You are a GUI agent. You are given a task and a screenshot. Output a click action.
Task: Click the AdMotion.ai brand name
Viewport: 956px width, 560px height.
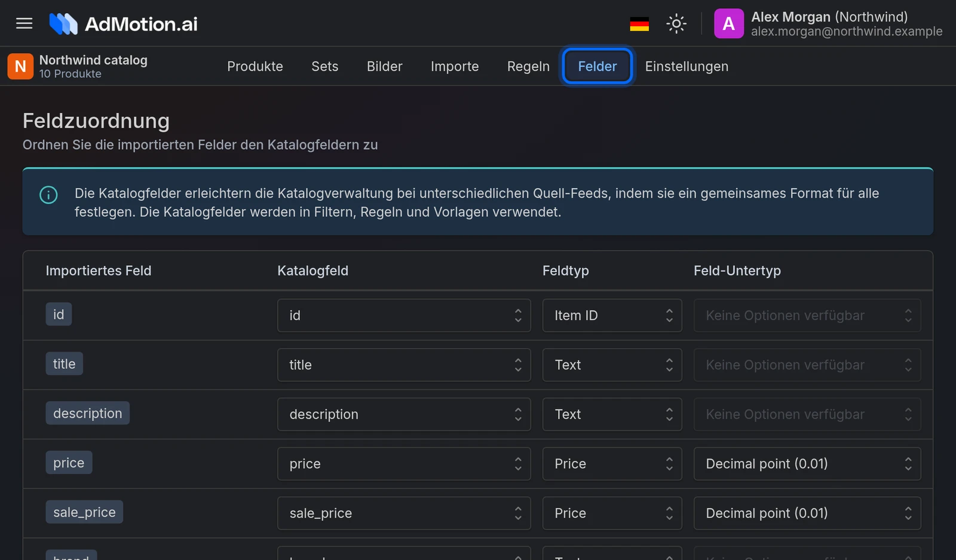(141, 24)
